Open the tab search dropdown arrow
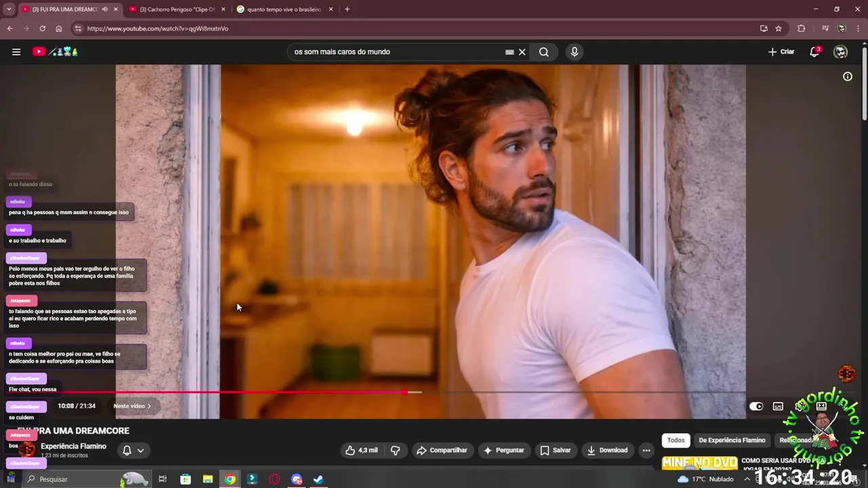Screen dimensions: 868x488 click(9, 9)
